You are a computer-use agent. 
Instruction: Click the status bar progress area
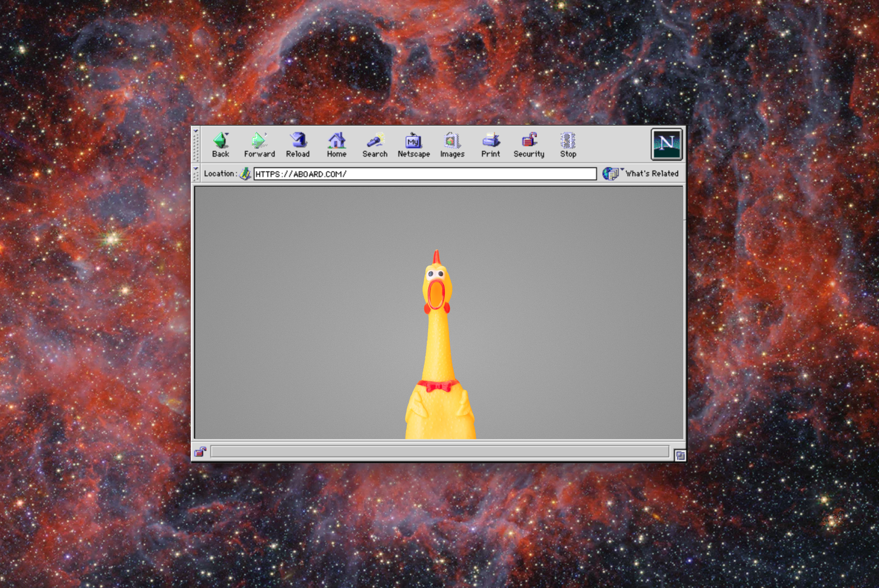pyautogui.click(x=440, y=451)
